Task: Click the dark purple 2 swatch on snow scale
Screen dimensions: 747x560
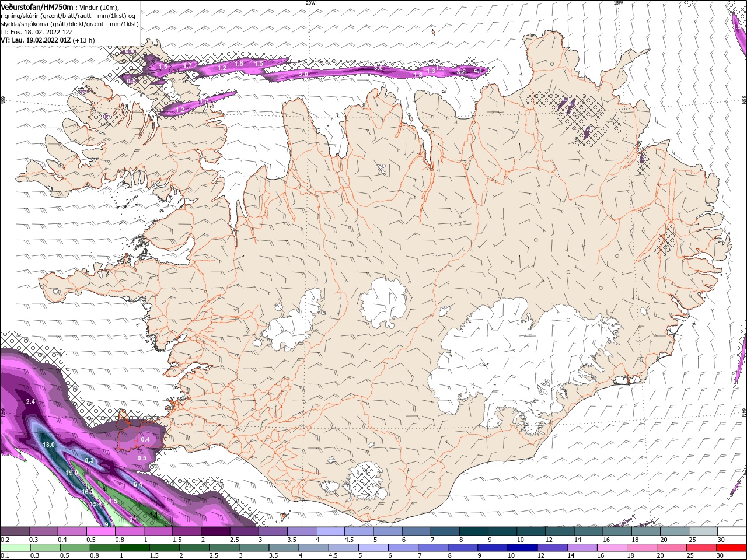Action: [x=216, y=531]
